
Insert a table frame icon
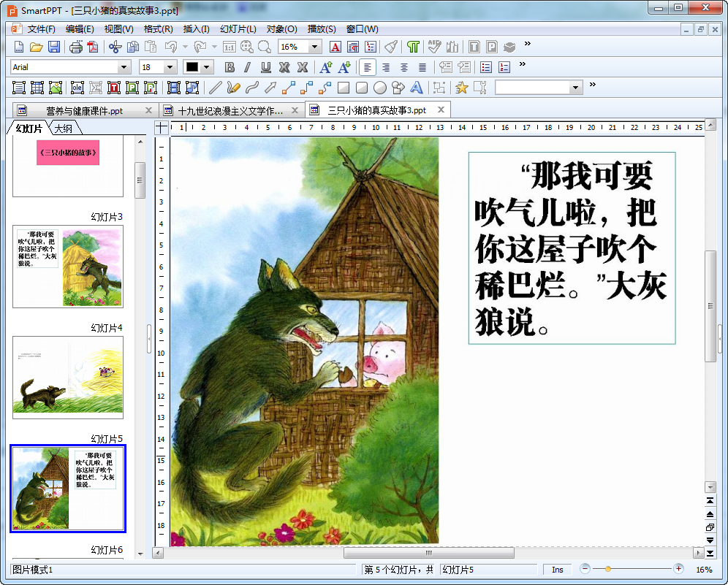(37, 88)
